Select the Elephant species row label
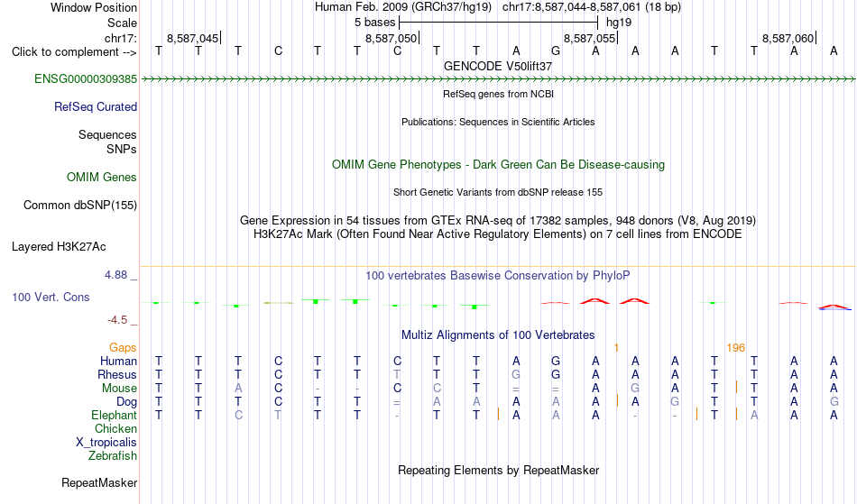 [114, 415]
